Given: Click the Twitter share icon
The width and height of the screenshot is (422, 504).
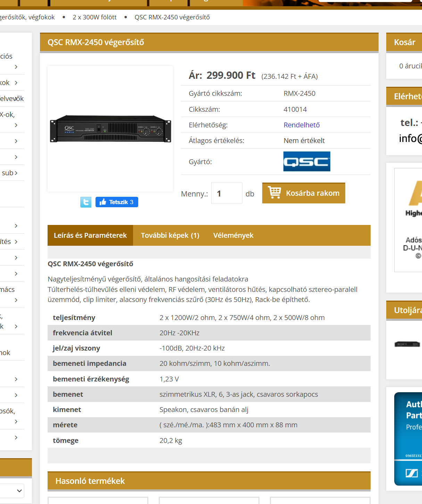Looking at the screenshot, I should click(x=86, y=202).
